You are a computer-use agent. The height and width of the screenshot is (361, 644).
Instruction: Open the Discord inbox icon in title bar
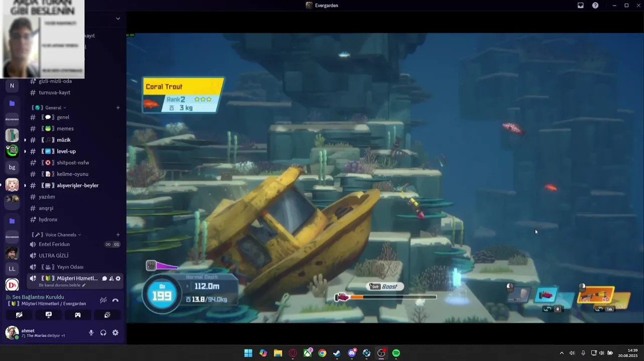581,6
